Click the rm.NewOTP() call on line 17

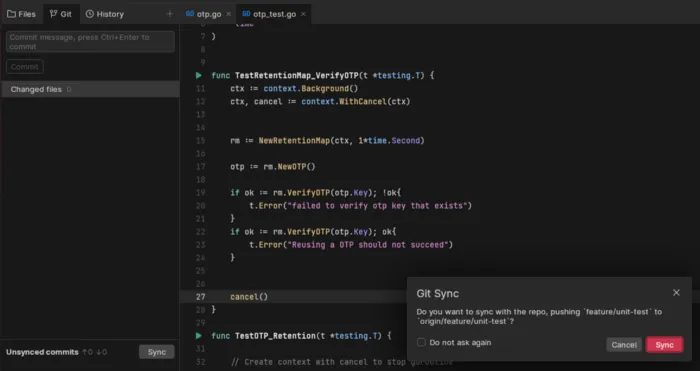[x=289, y=167]
